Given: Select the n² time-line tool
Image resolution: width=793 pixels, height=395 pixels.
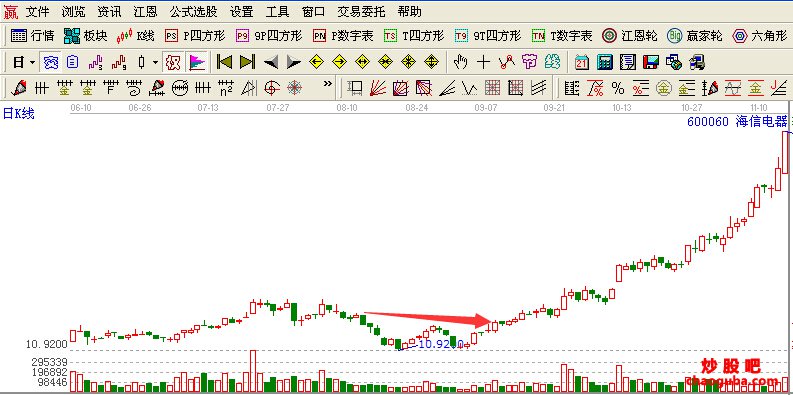Looking at the screenshot, I should (226, 88).
